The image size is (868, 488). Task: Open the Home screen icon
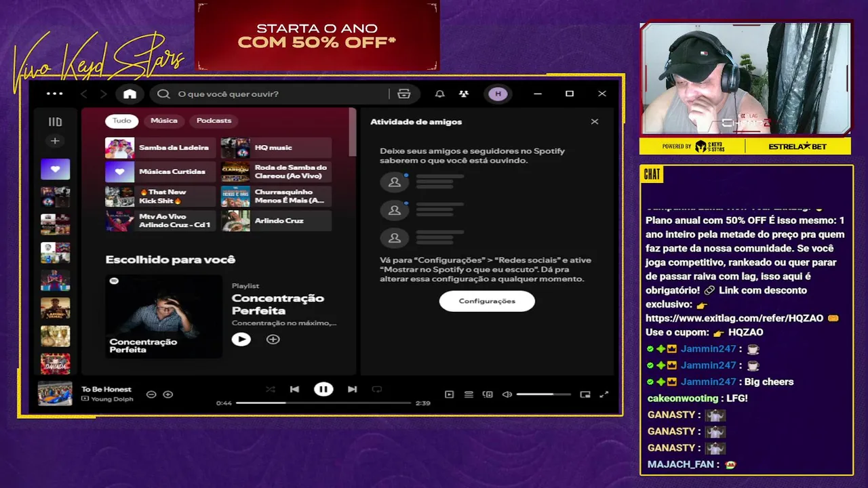[130, 94]
